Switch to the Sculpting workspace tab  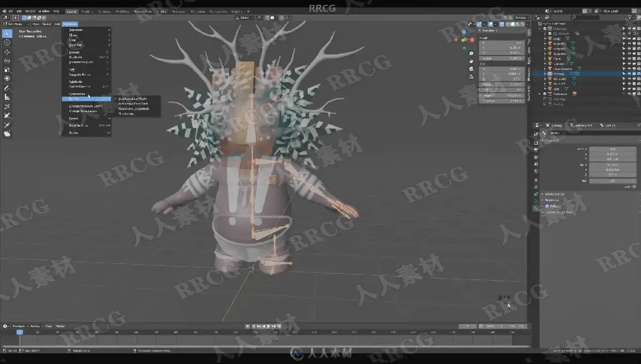coord(104,11)
